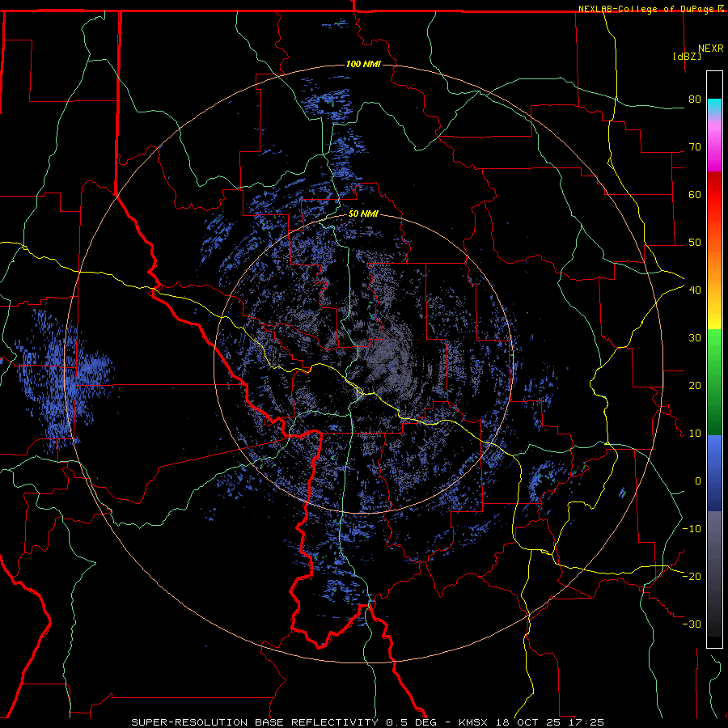The height and width of the screenshot is (728, 728).
Task: Click the 0 dBZ scale value
Action: (697, 481)
